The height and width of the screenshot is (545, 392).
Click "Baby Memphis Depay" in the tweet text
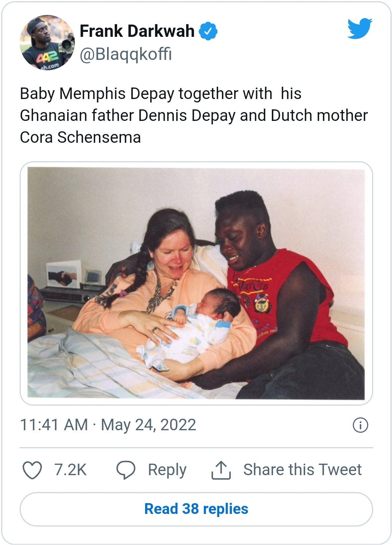tap(97, 94)
